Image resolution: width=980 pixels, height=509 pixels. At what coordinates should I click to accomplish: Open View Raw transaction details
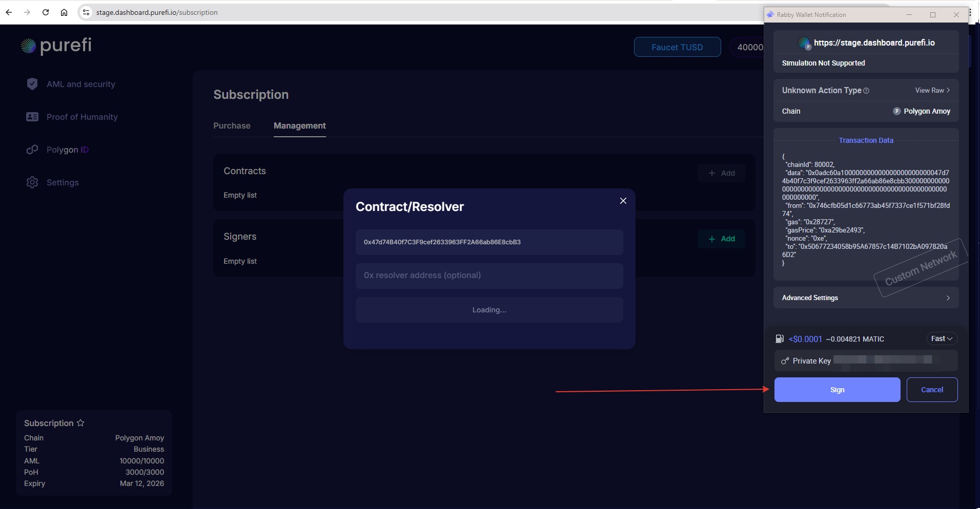(932, 90)
